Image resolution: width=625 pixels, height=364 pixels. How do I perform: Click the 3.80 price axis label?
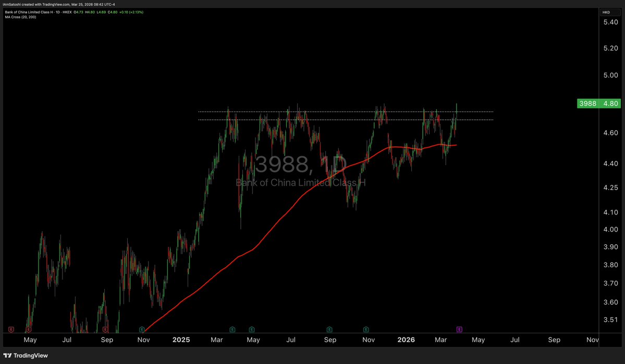[610, 265]
